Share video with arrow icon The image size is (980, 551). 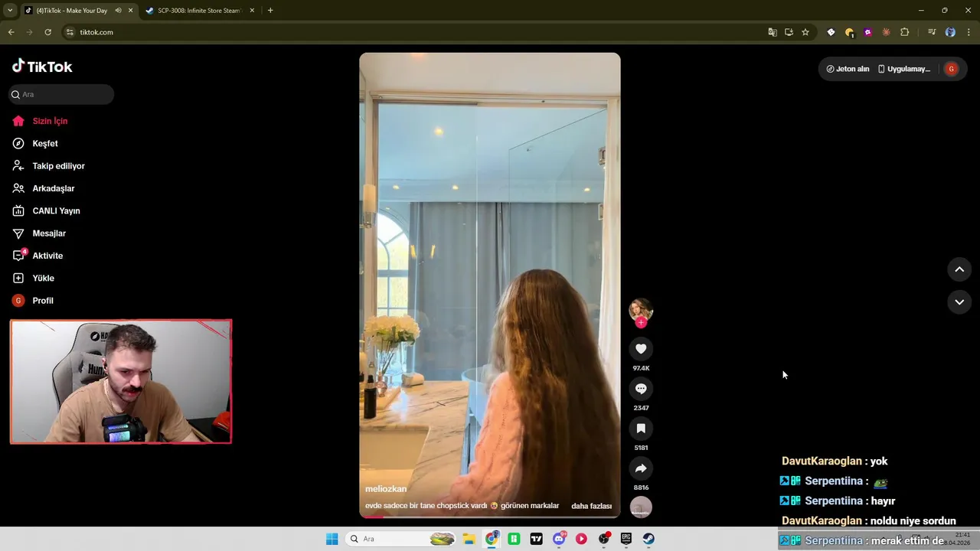(x=641, y=468)
